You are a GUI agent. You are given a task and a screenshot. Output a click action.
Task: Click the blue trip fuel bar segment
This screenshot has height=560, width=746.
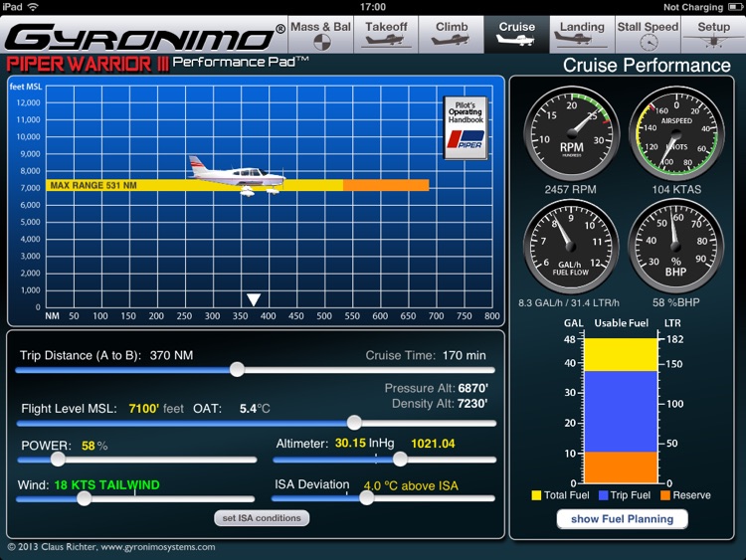[621, 412]
